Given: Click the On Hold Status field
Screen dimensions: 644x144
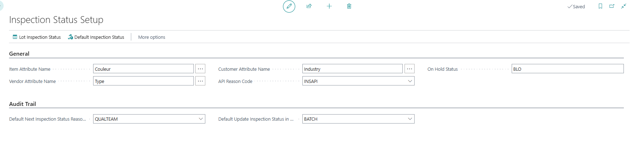Looking at the screenshot, I should [567, 69].
